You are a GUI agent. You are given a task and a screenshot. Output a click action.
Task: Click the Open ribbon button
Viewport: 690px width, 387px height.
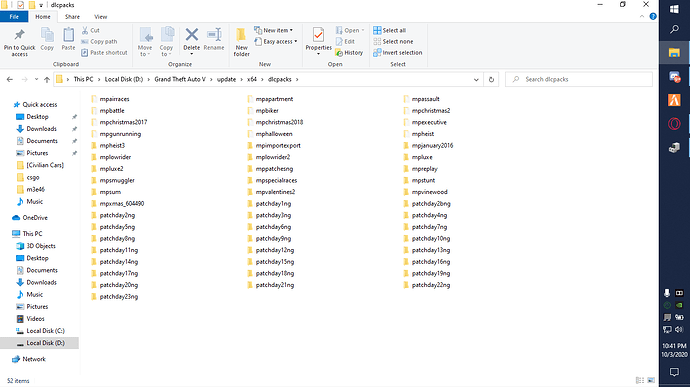[350, 30]
